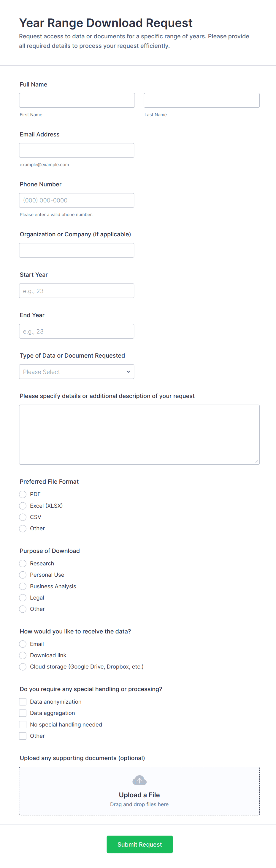This screenshot has height=868, width=276.
Task: Pick Business Analysis purpose option
Action: click(x=23, y=586)
